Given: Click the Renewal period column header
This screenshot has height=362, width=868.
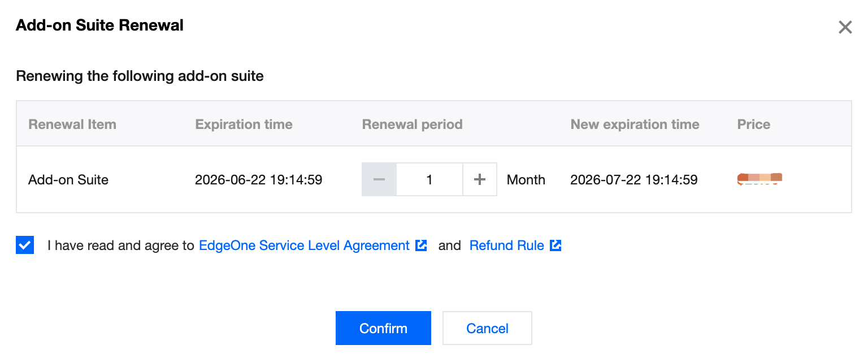Looking at the screenshot, I should pyautogui.click(x=412, y=124).
